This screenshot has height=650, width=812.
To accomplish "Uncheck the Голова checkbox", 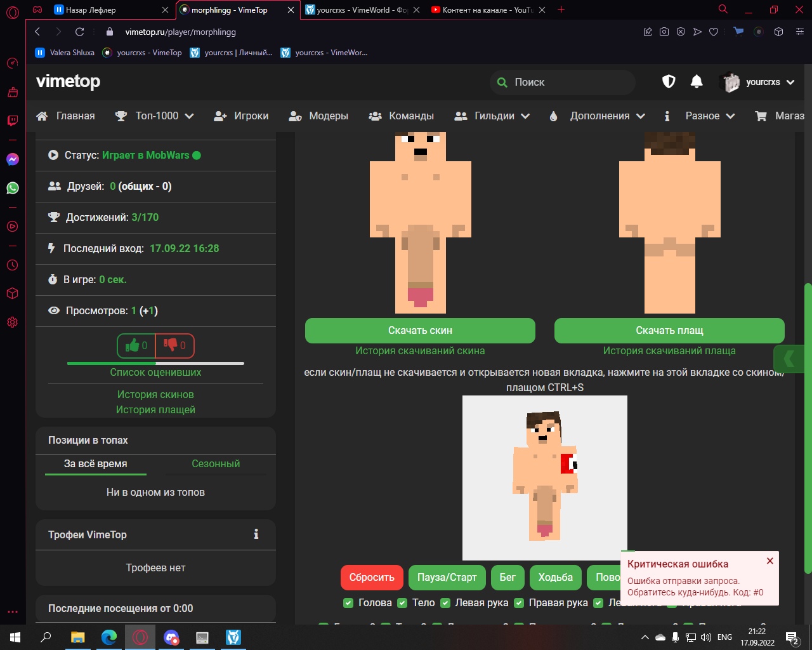I will tap(348, 603).
